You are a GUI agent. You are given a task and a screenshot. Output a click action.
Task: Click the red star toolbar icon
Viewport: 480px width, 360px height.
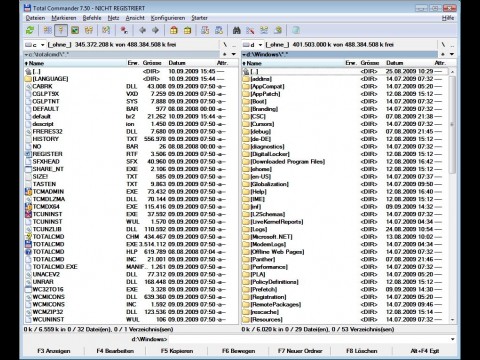tap(124, 31)
